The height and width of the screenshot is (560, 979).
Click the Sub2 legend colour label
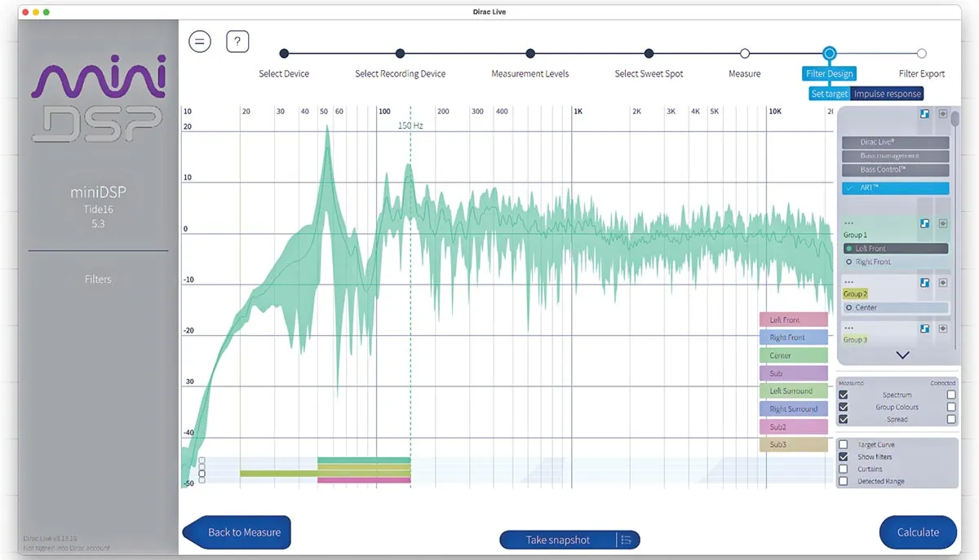tap(793, 427)
